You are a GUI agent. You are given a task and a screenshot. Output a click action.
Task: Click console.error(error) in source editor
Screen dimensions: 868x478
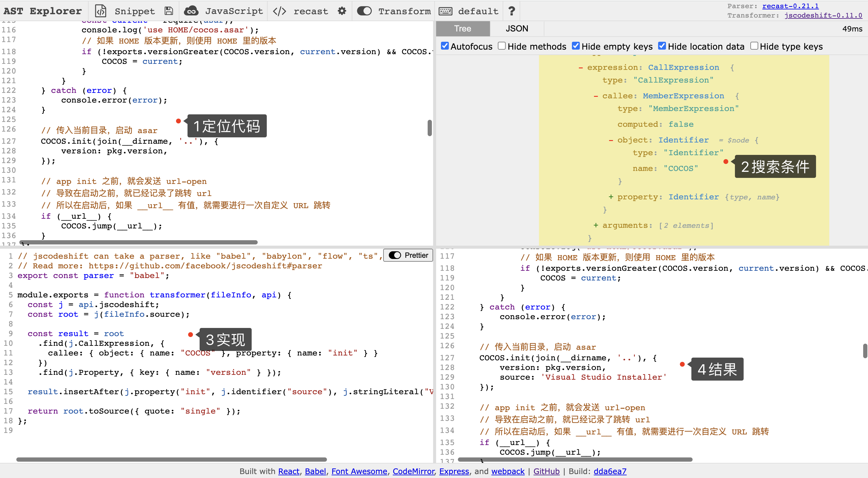pyautogui.click(x=114, y=100)
